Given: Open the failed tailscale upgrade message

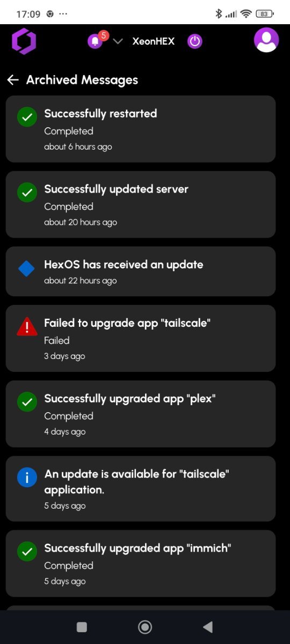Looking at the screenshot, I should click(141, 338).
